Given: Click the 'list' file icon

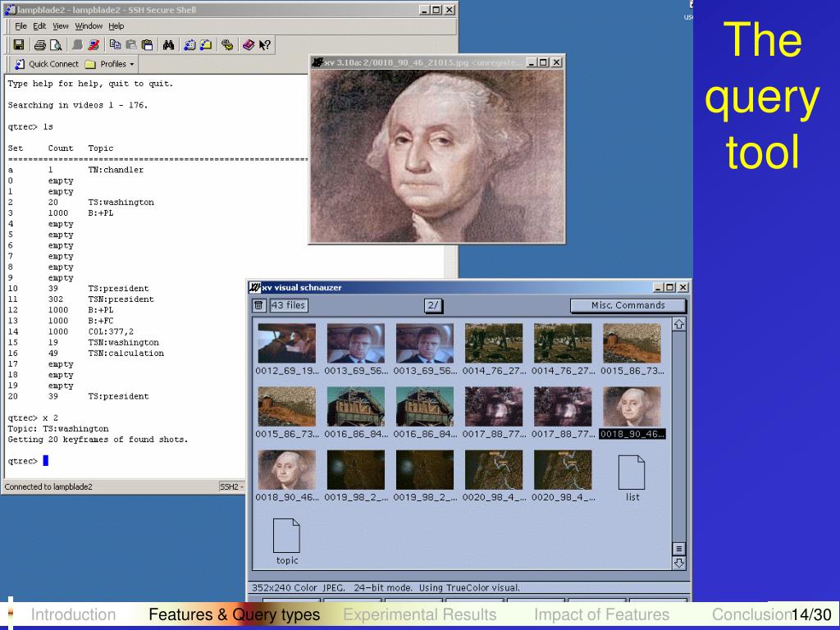Looking at the screenshot, I should tap(632, 472).
